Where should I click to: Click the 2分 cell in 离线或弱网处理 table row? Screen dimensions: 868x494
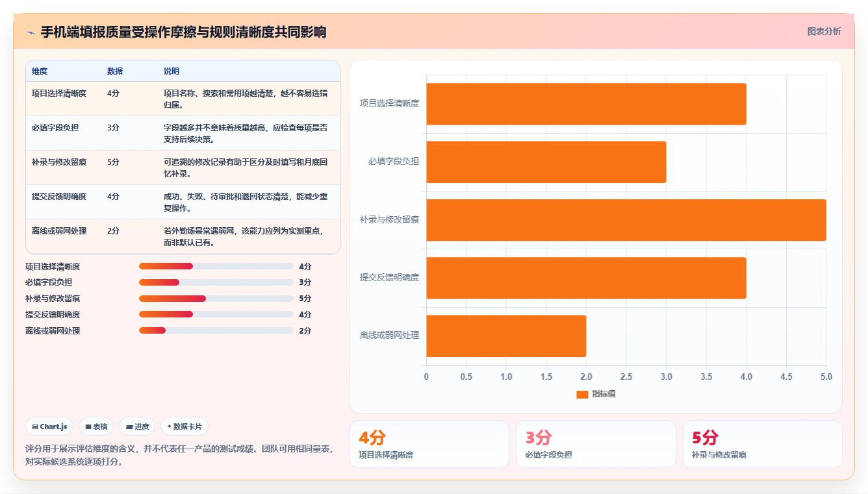(x=113, y=230)
